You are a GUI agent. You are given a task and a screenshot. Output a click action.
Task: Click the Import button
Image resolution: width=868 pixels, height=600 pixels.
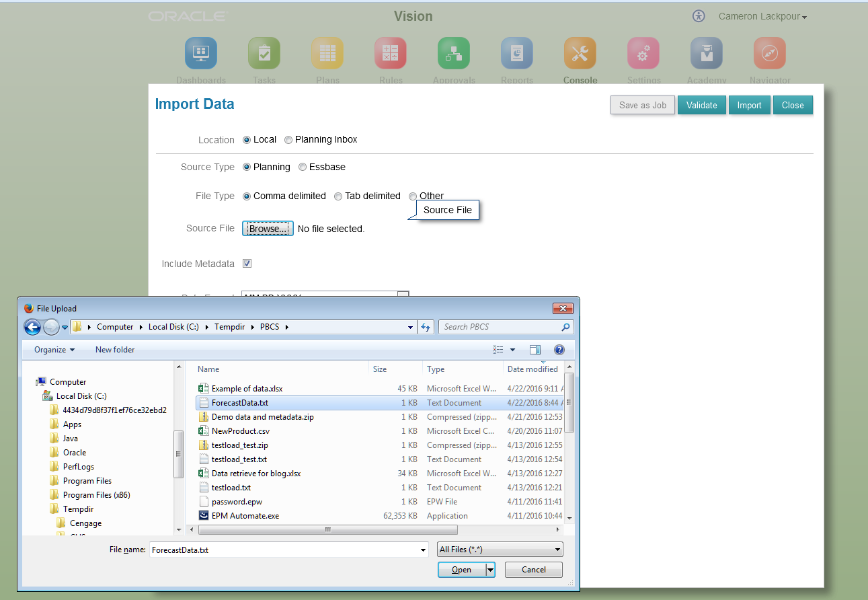(x=749, y=105)
